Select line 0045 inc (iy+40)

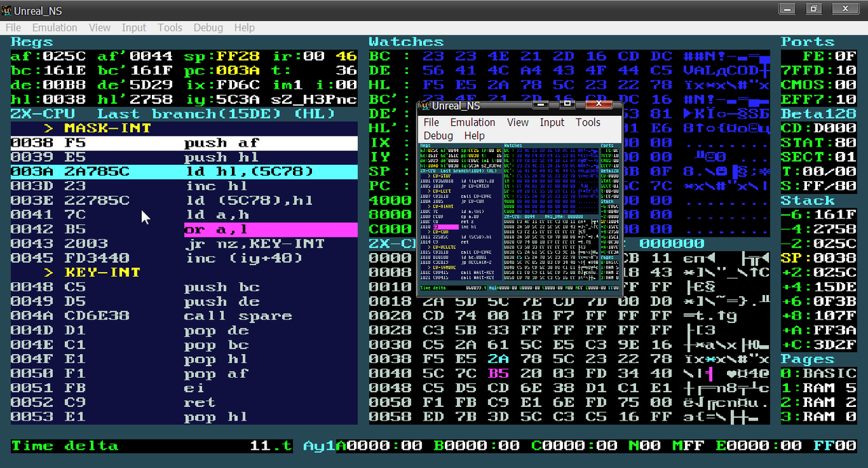click(184, 258)
